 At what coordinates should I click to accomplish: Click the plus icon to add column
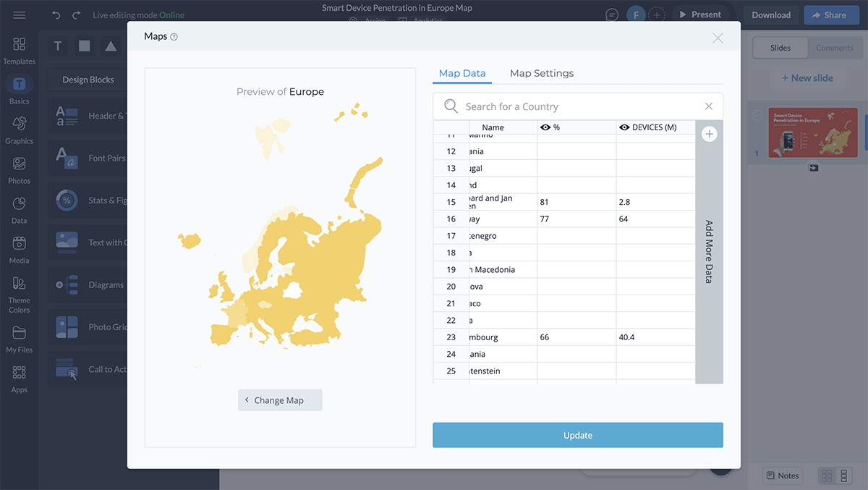[709, 134]
